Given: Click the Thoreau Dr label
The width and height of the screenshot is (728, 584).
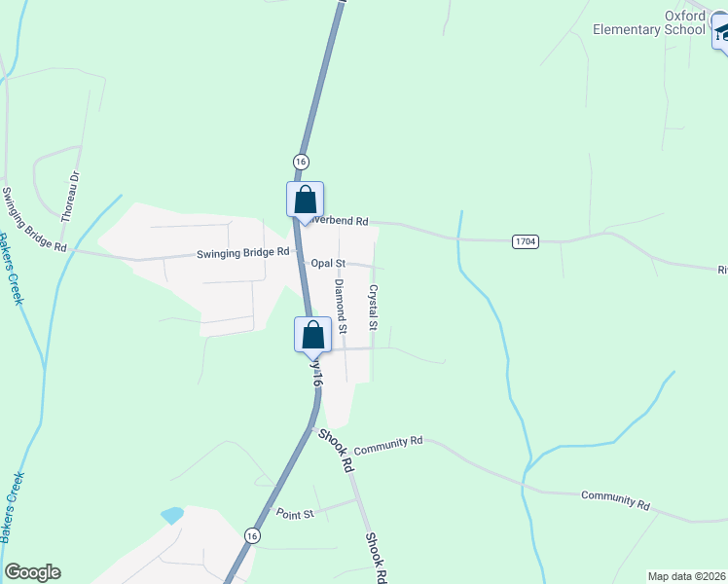Looking at the screenshot, I should pos(71,197).
